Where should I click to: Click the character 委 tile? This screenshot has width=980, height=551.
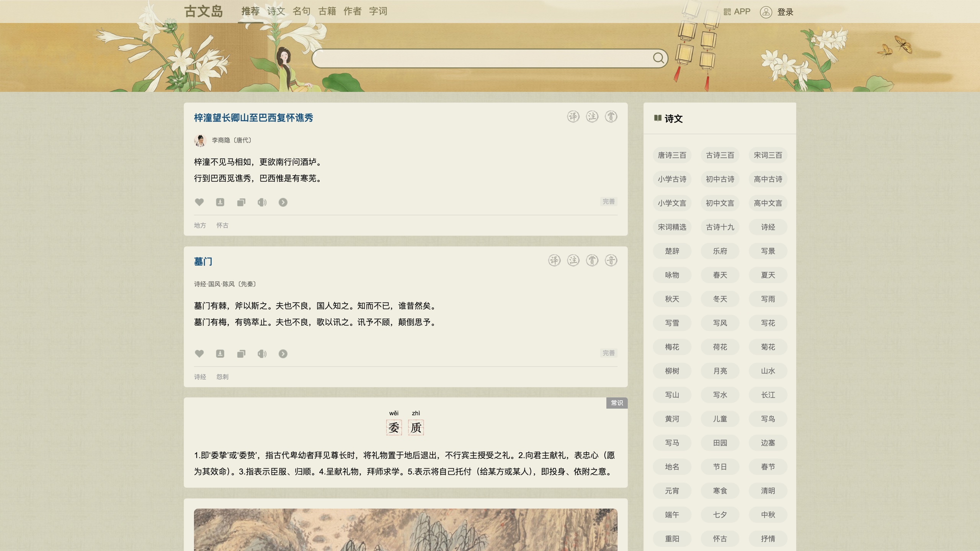click(x=394, y=427)
